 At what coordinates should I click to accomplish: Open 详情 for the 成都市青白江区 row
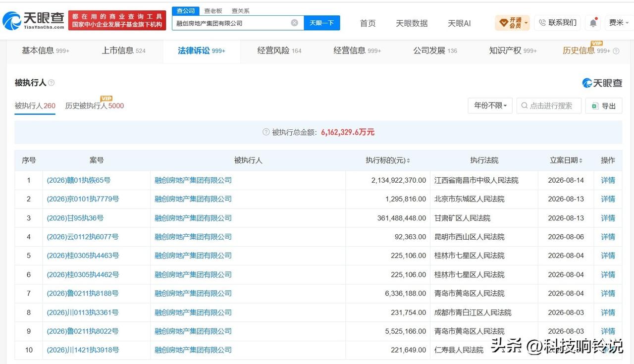tap(608, 312)
